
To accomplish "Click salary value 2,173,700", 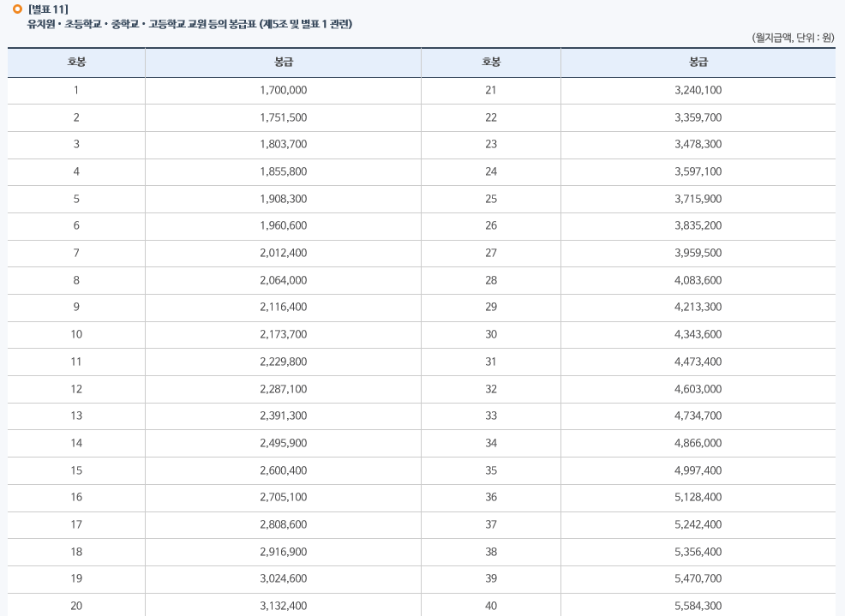I will click(x=284, y=334).
